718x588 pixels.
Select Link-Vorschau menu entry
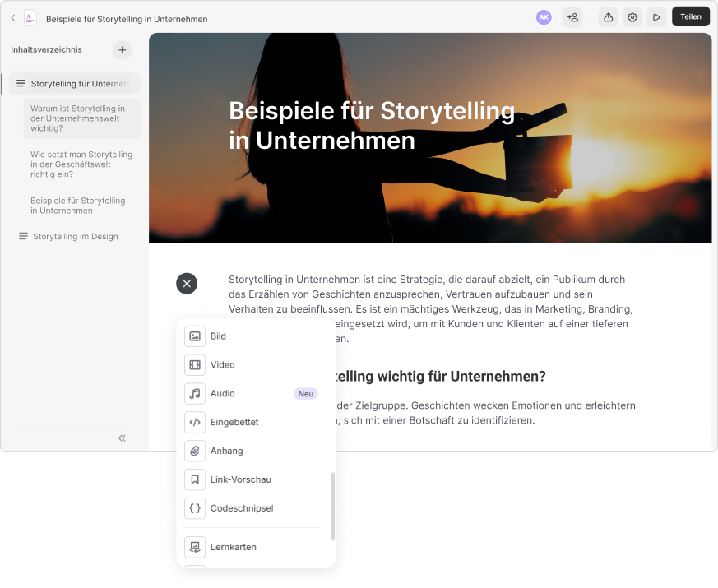click(x=252, y=479)
